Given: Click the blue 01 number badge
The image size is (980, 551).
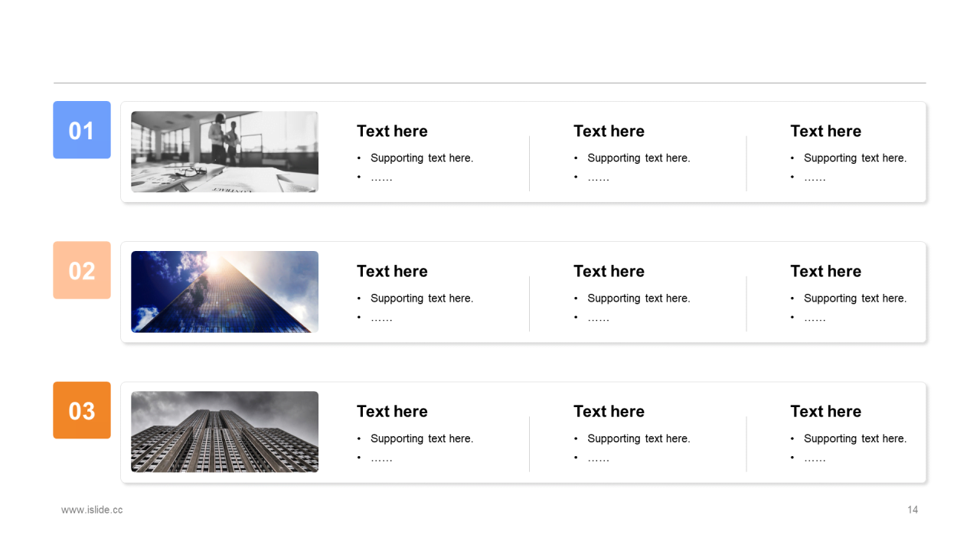Looking at the screenshot, I should coord(82,130).
